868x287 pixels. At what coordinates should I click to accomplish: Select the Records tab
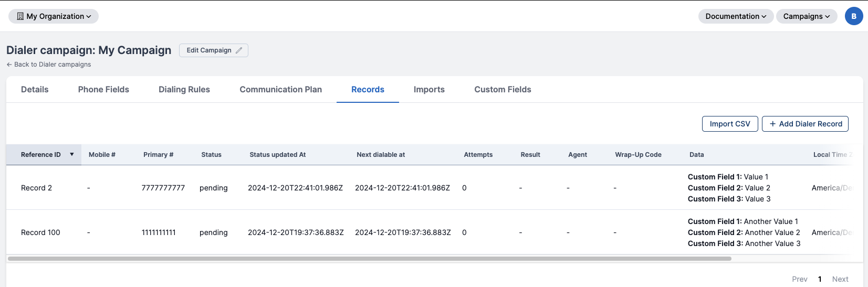368,90
